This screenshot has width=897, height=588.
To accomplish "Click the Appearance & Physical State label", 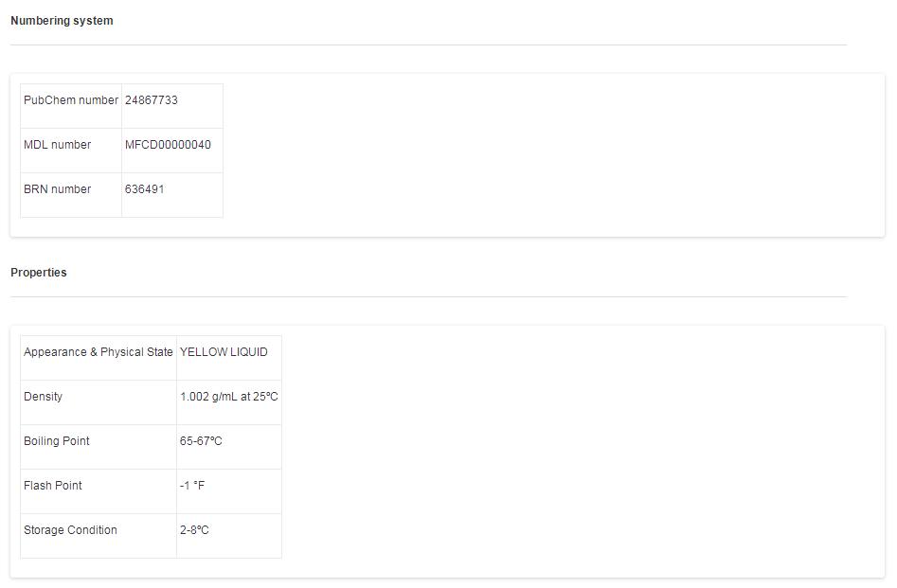I will [99, 352].
